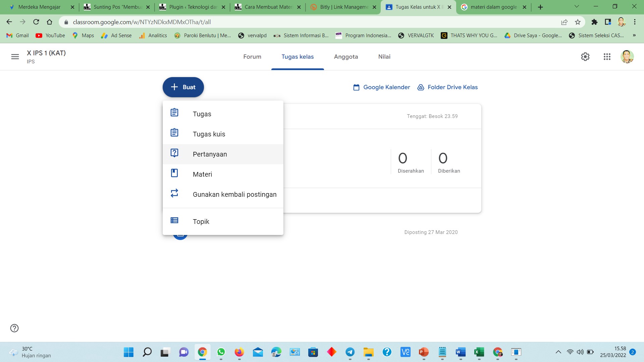
Task: Open the class settings gear
Action: tap(585, 56)
